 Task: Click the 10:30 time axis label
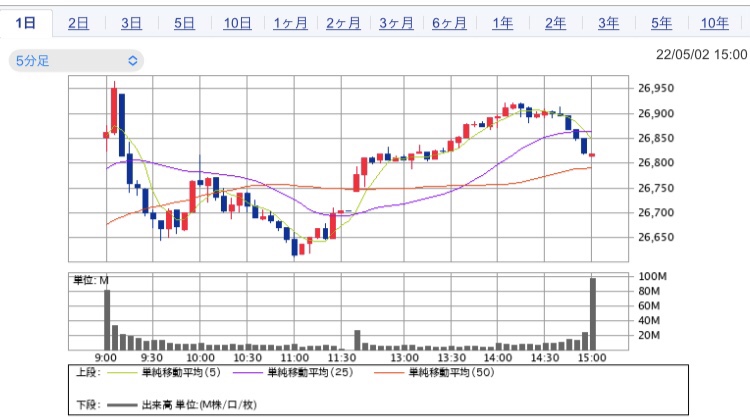tap(247, 358)
